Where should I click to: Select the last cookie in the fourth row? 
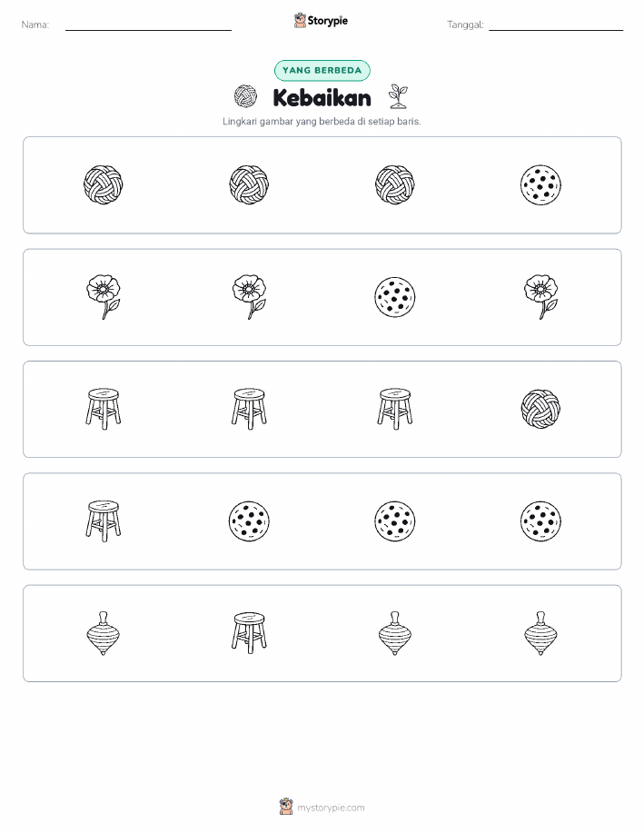(540, 521)
